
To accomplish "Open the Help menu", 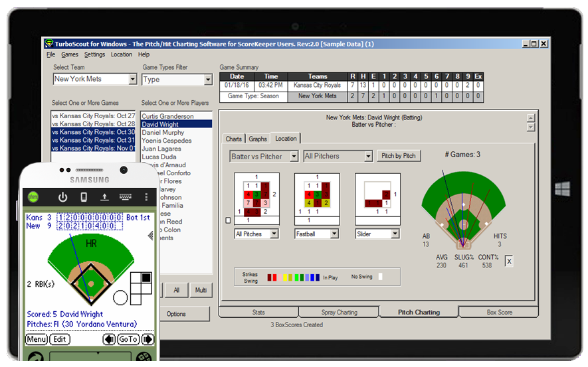I will coord(144,54).
